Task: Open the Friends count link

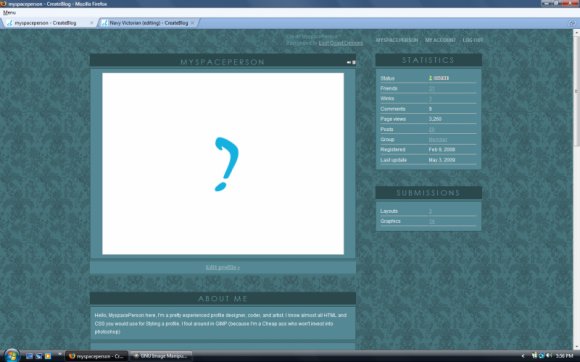Action: [x=432, y=88]
